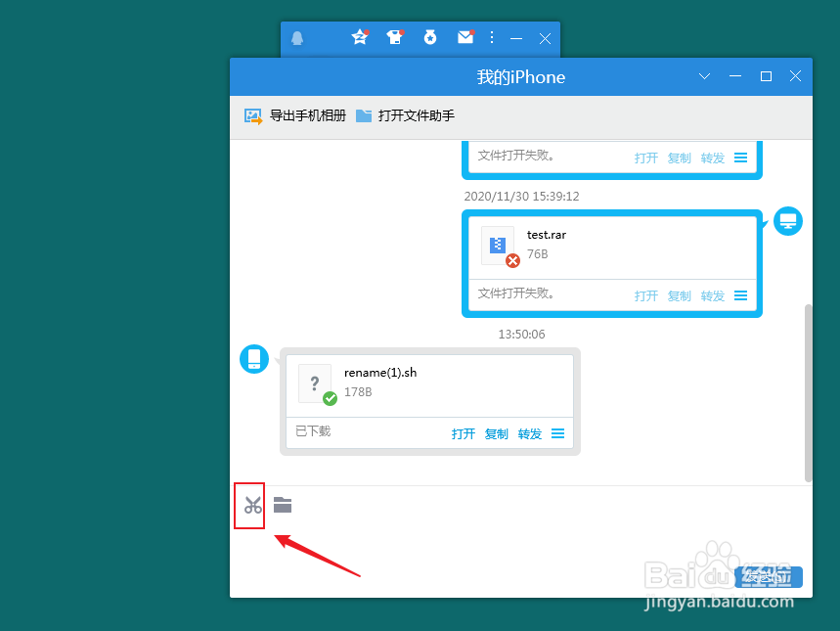840x631 pixels.
Task: Click the rename(1).sh file name
Action: [380, 373]
